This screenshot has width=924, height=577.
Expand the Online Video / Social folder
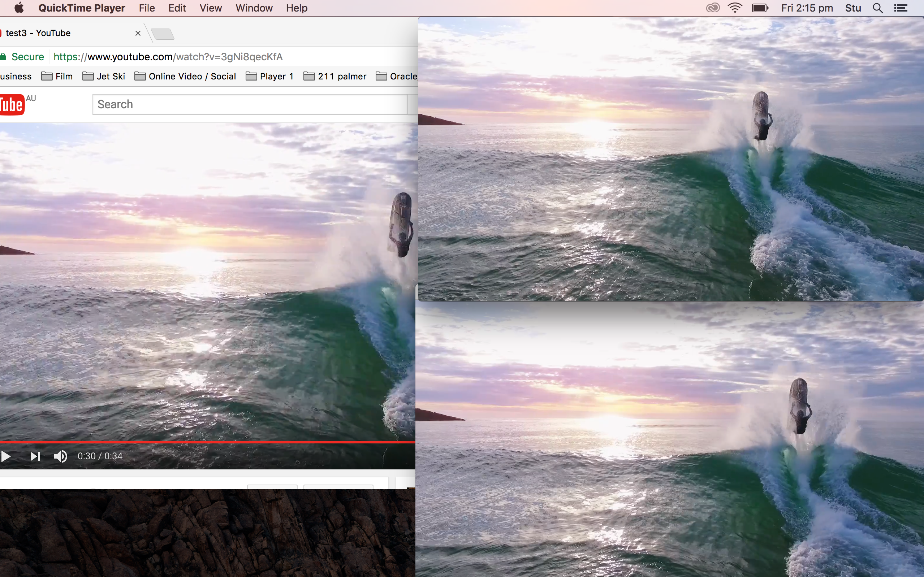coord(186,76)
